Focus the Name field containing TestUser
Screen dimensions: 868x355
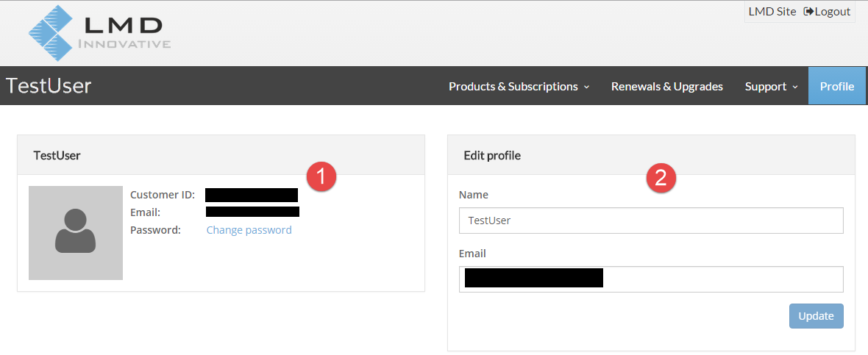point(651,220)
